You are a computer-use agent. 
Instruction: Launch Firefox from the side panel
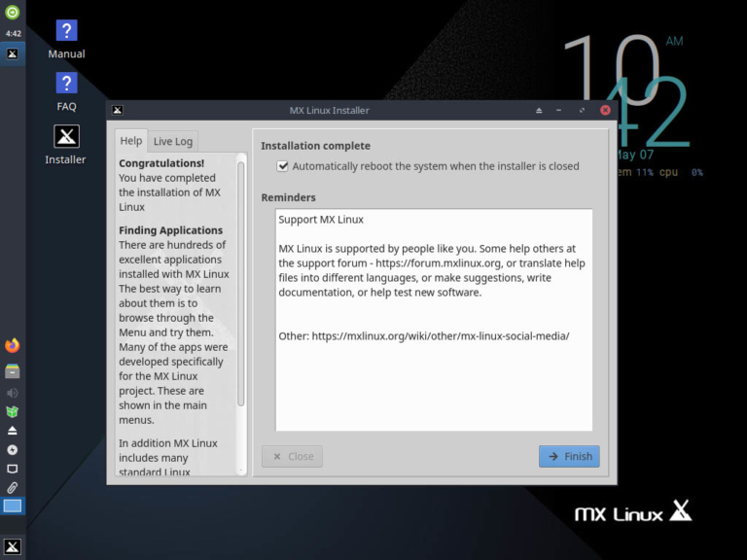(x=13, y=345)
